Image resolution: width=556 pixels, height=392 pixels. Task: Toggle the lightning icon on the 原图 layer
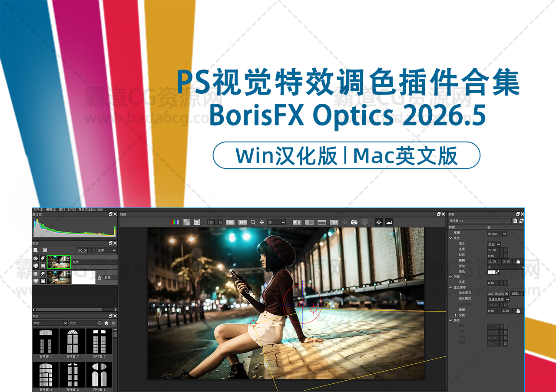click(43, 274)
